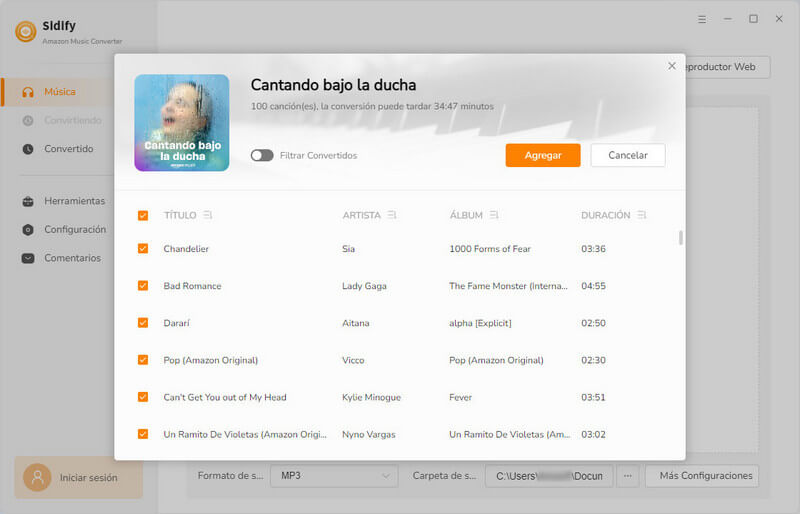Click the Cancelar button
800x514 pixels.
[628, 155]
